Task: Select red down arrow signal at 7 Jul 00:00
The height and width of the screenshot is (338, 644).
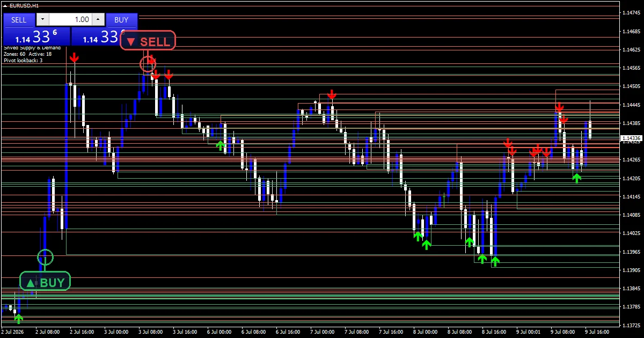Action: (x=332, y=95)
